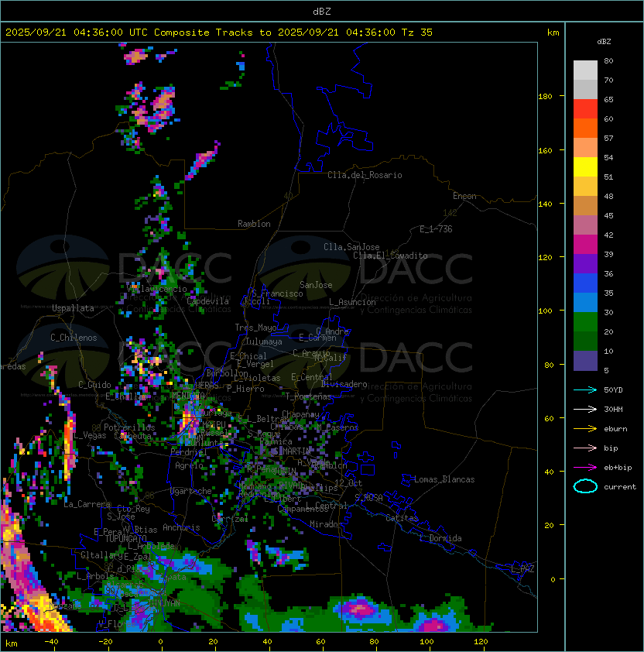This screenshot has width=644, height=652.
Task: Click the 'L_Dormida' map label
Action: coord(440,538)
